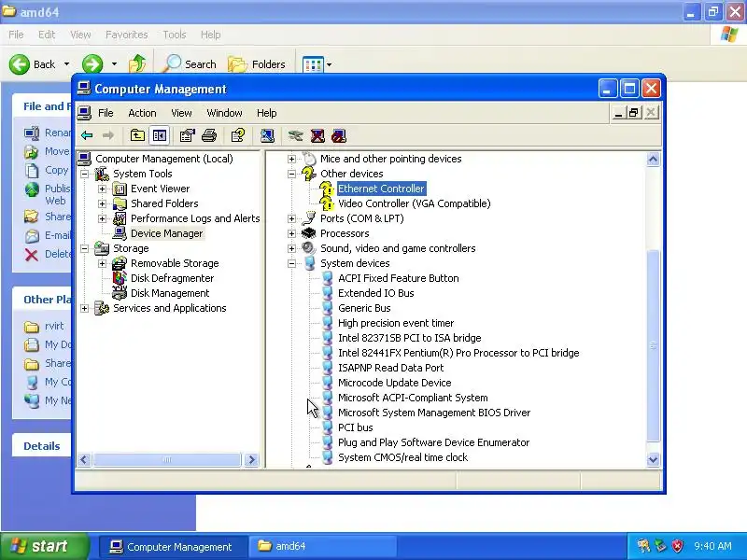Select Disk Defragmenter in the tree
The width and height of the screenshot is (747, 560).
click(x=172, y=278)
